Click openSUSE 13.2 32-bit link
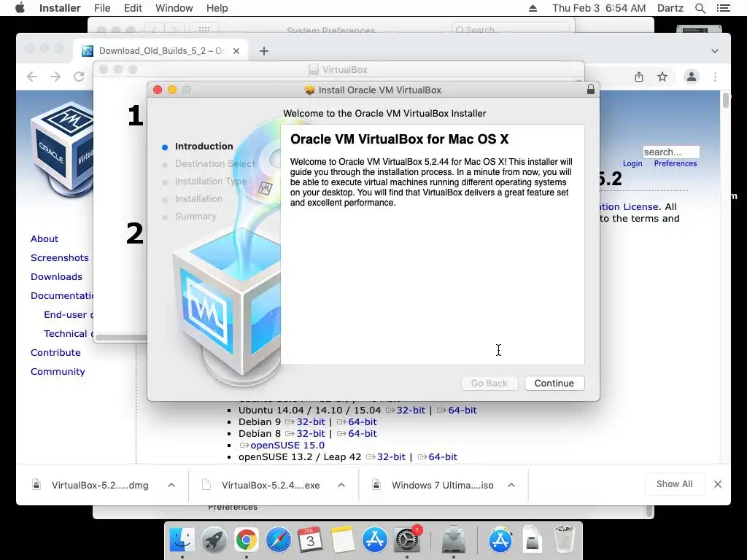This screenshot has width=747, height=560. [391, 457]
